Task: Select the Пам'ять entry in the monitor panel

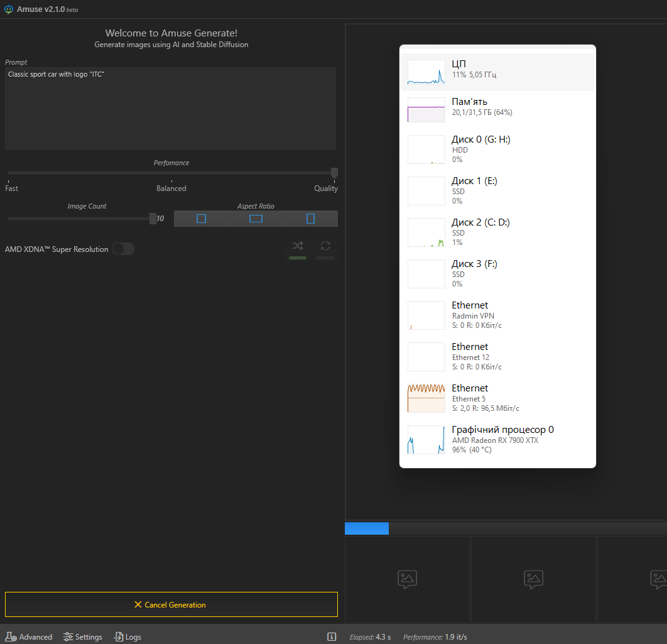Action: pyautogui.click(x=496, y=108)
